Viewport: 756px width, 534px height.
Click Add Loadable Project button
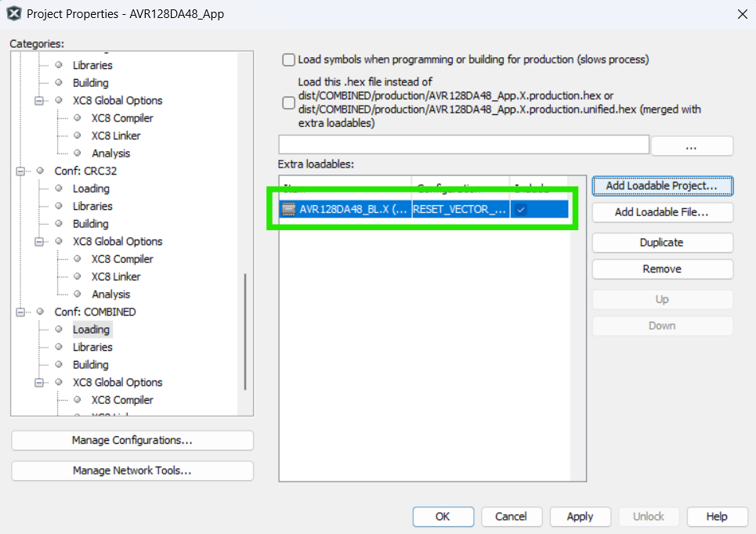662,186
